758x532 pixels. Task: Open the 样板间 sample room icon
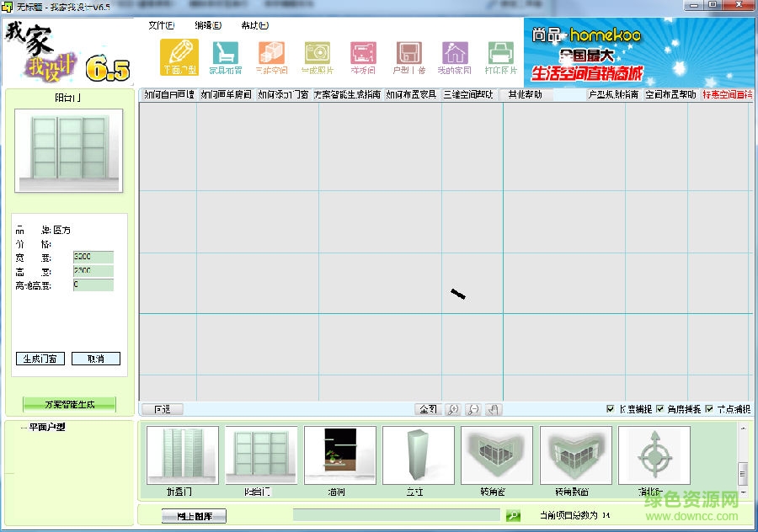point(362,56)
